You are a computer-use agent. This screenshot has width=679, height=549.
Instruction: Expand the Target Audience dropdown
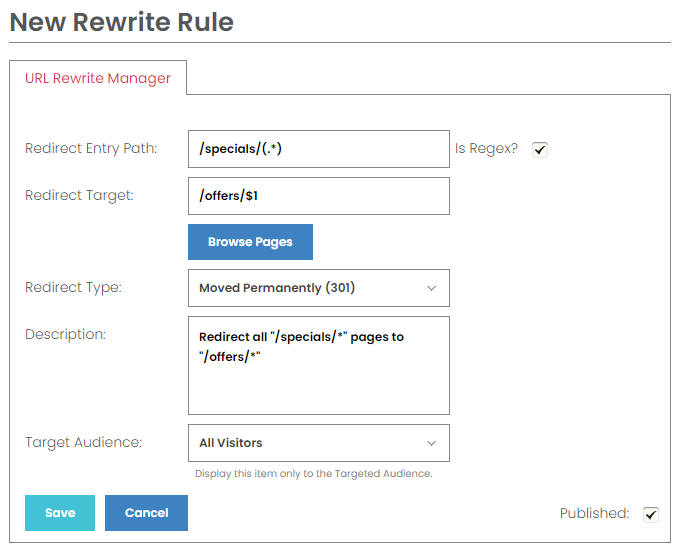[319, 443]
